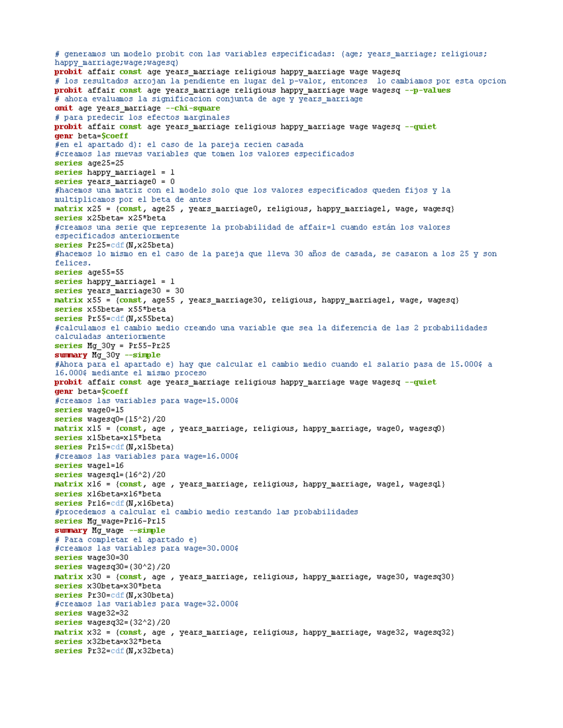
Task: Click the comment '#creamos las variables para wage=30.000$'
Action: click(147, 548)
